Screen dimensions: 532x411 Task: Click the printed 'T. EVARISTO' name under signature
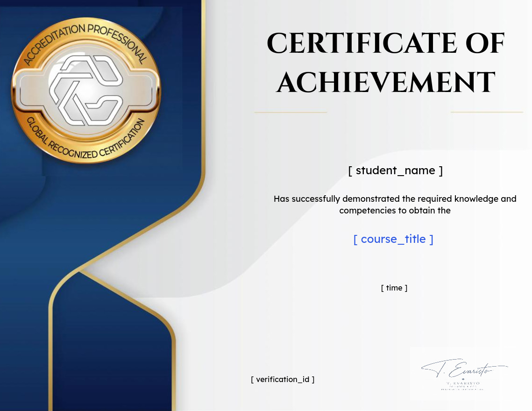[x=463, y=383]
